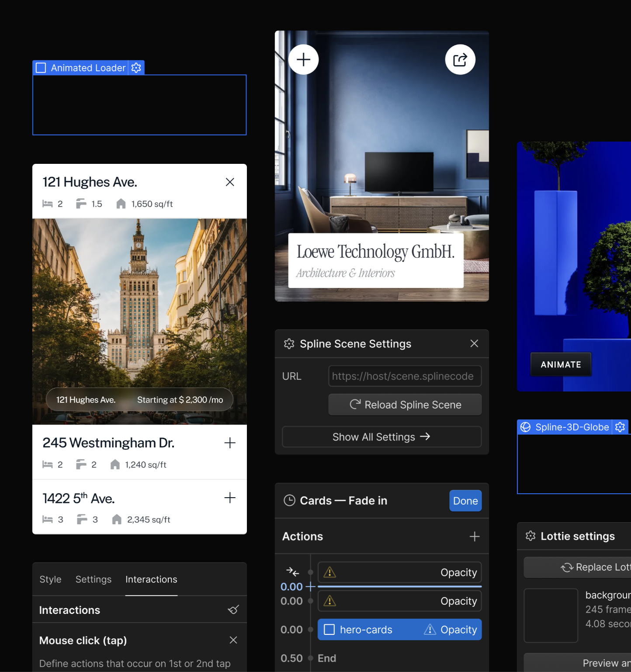The width and height of the screenshot is (631, 672).
Task: Click the plus icon on interior photo
Action: (x=304, y=59)
